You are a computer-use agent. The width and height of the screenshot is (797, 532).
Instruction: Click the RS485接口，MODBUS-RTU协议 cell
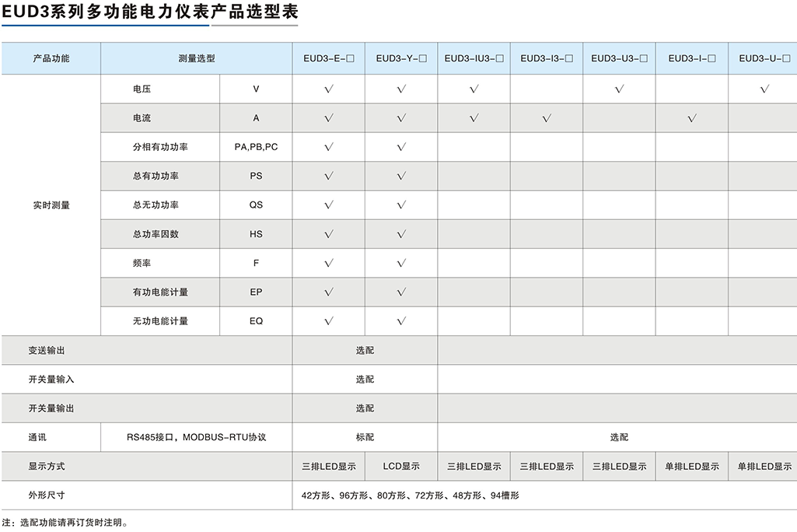pos(195,437)
